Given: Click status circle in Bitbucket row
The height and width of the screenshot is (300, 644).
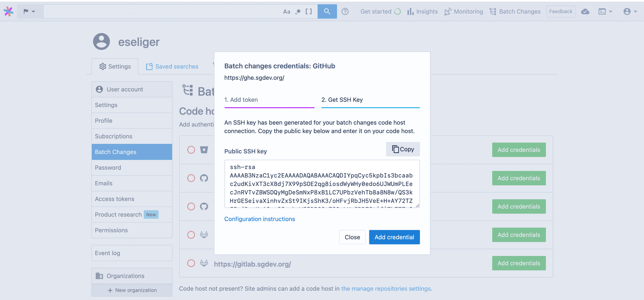Looking at the screenshot, I should click(191, 150).
